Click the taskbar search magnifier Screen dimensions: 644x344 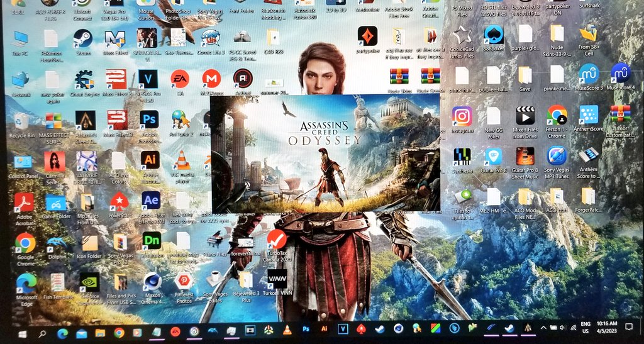pos(43,333)
